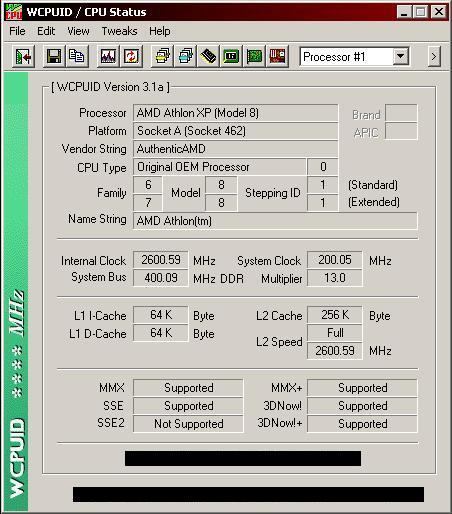Minimize the WCPUID window
Image resolution: width=452 pixels, height=514 pixels.
click(404, 12)
